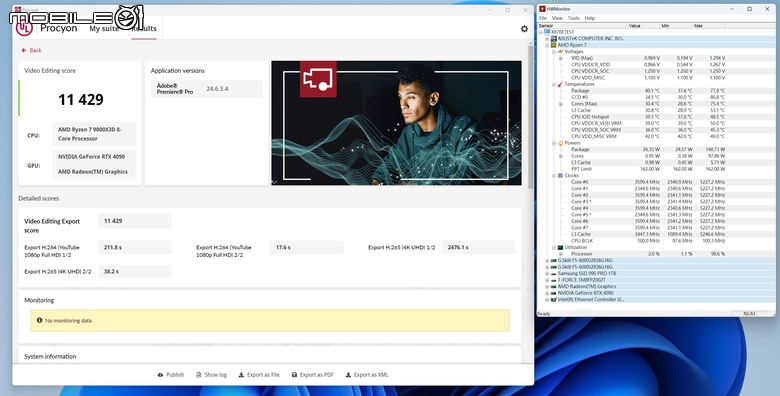Open HWMonitor File menu

(543, 18)
